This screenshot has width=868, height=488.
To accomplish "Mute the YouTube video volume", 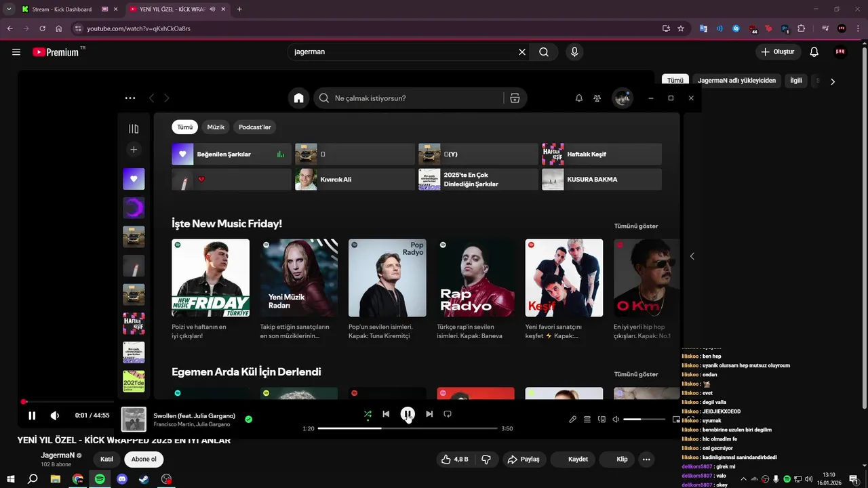I will pyautogui.click(x=55, y=415).
